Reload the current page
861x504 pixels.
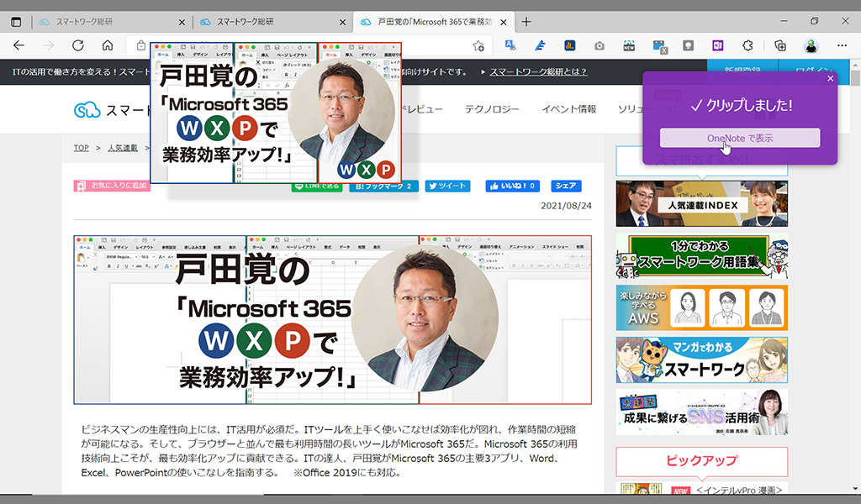pyautogui.click(x=78, y=45)
